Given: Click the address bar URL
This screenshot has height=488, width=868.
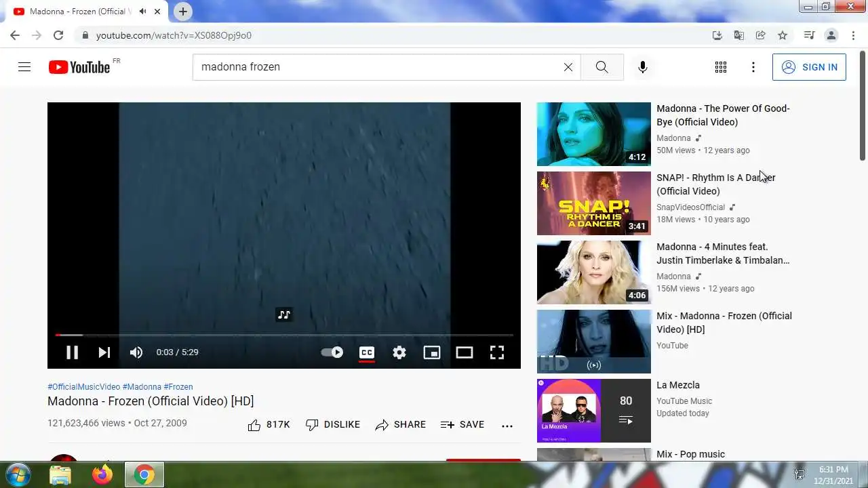Looking at the screenshot, I should 174,35.
